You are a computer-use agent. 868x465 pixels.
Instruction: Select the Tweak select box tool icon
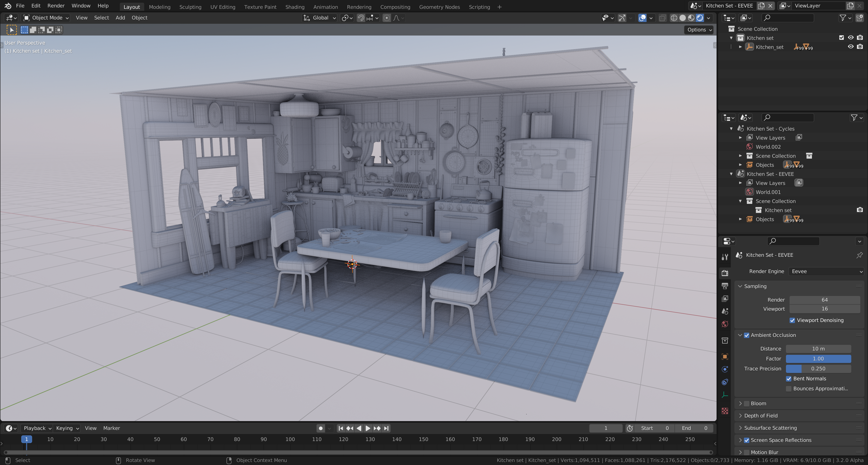(12, 30)
